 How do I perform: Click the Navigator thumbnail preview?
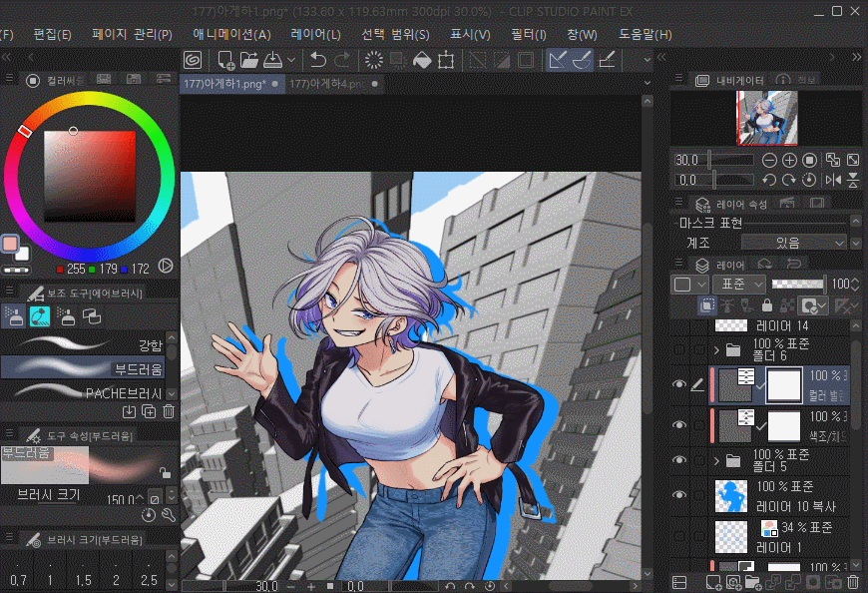[766, 118]
